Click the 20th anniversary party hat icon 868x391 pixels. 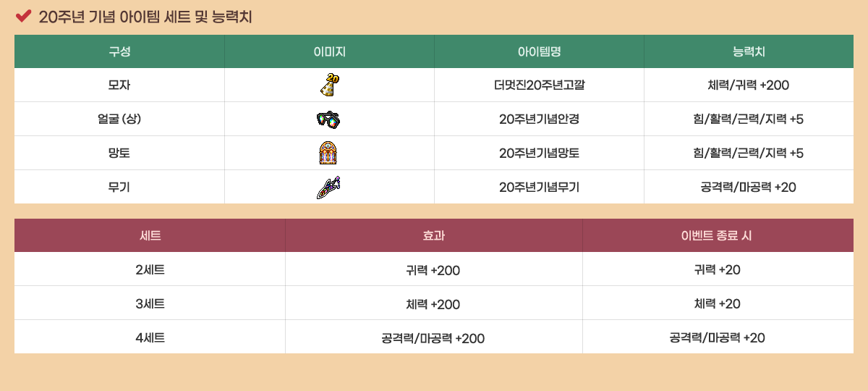329,85
